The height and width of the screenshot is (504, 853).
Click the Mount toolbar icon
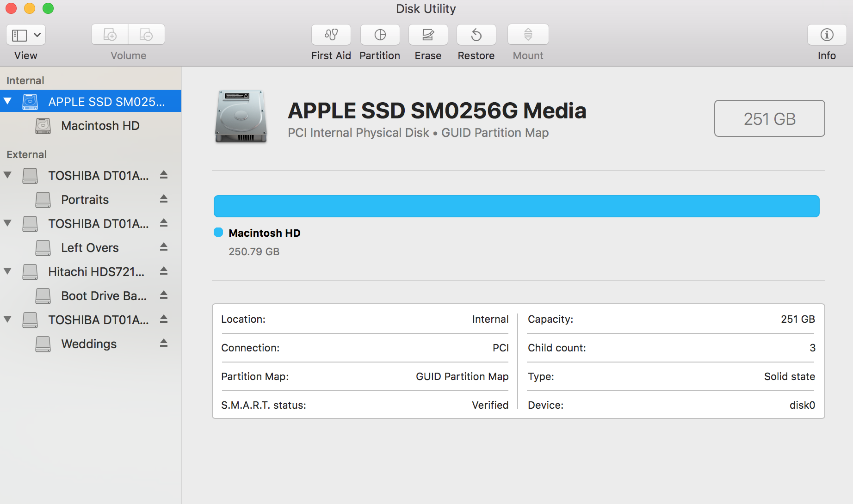pos(528,35)
